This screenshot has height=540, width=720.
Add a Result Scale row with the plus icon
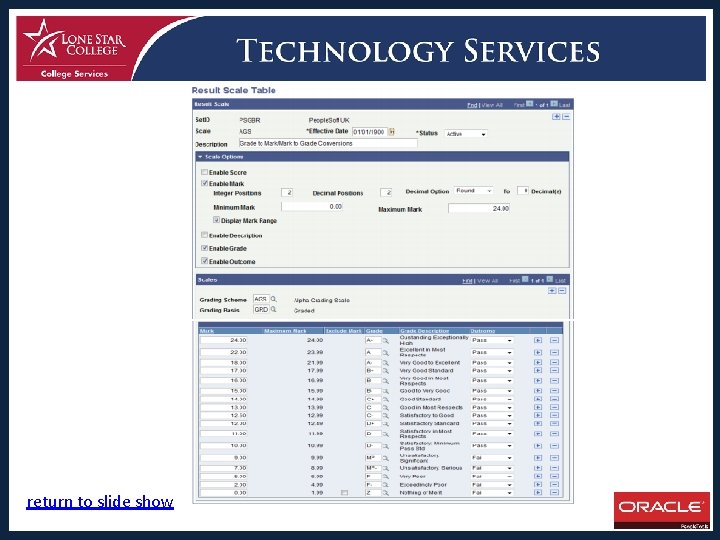tap(556, 117)
